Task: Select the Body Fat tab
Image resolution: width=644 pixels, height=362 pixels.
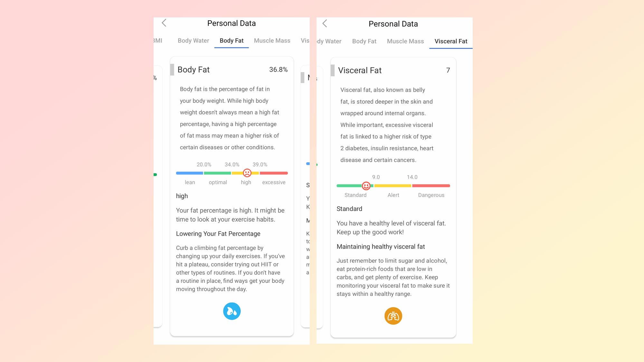Action: [231, 41]
